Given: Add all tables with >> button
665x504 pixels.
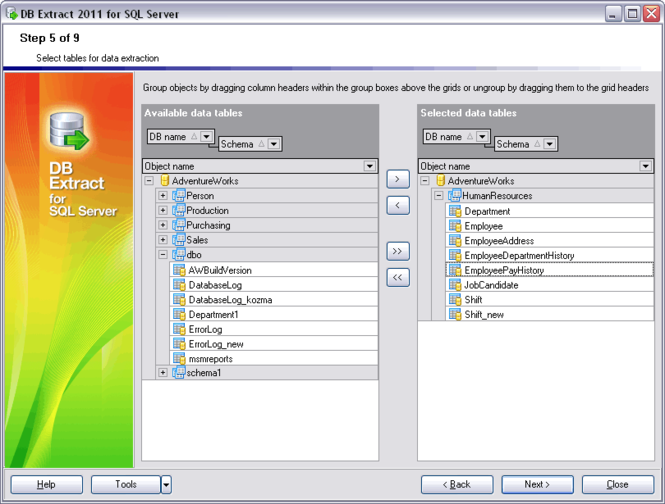Looking at the screenshot, I should pyautogui.click(x=398, y=251).
